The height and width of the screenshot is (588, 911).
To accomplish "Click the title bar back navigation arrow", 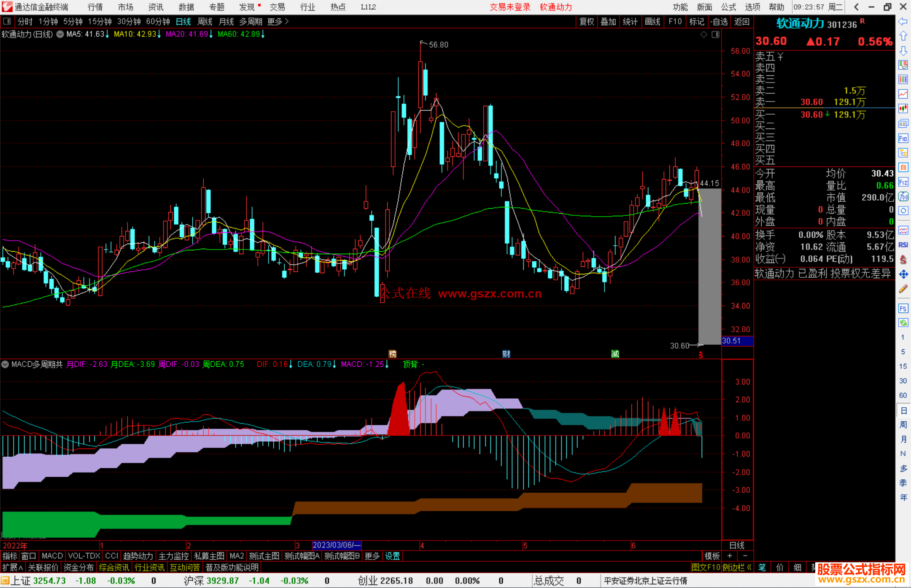I will pos(856,7).
